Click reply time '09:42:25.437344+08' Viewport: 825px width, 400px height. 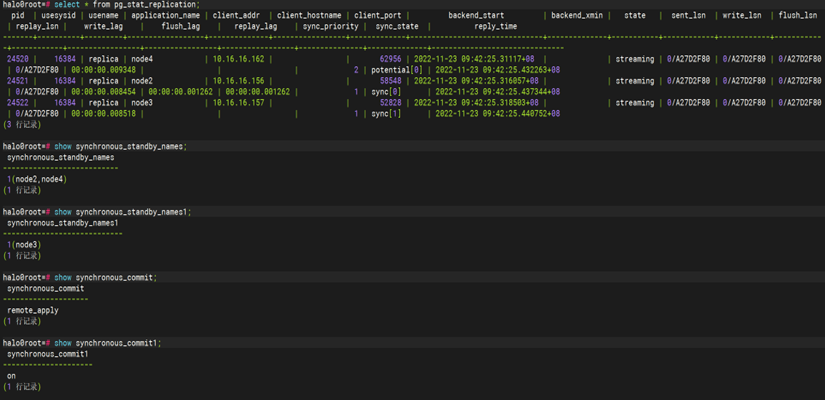[521, 92]
